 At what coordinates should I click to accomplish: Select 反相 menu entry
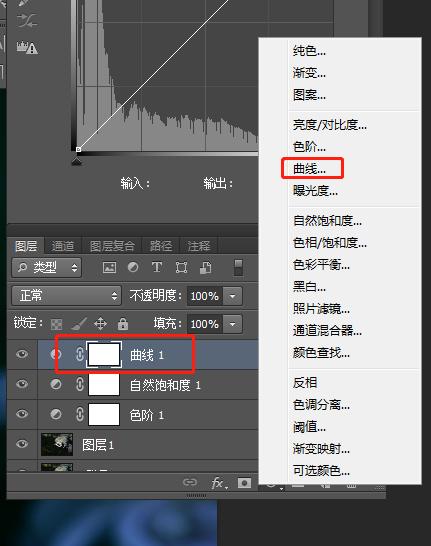305,382
